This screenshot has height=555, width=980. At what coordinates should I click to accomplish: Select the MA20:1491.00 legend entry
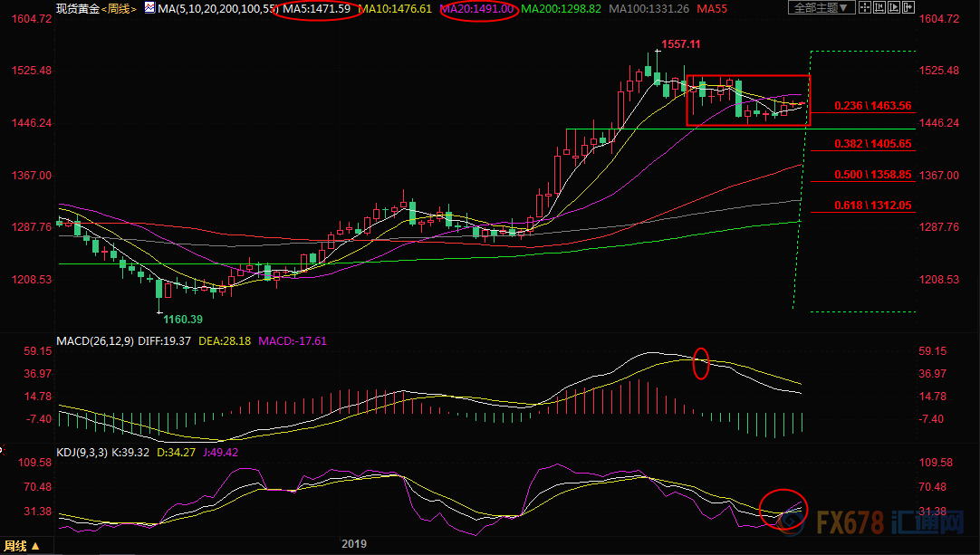[x=477, y=9]
